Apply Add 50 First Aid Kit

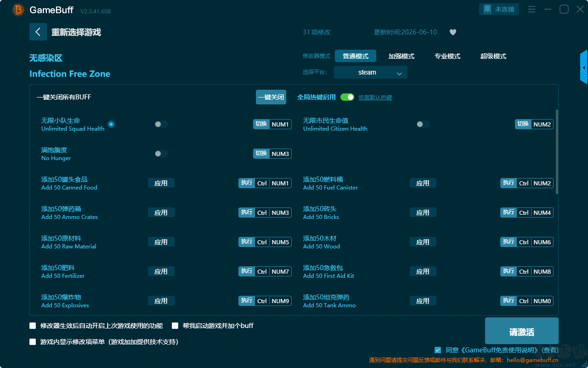(423, 271)
